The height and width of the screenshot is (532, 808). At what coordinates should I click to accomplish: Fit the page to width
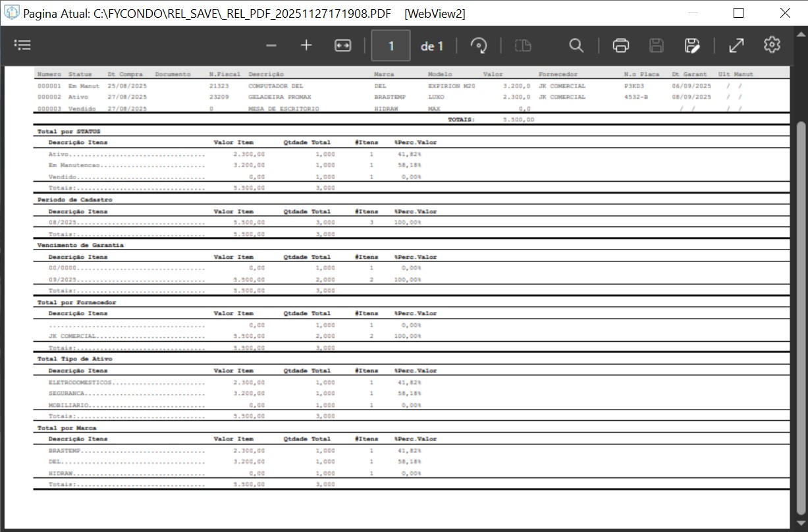click(342, 45)
